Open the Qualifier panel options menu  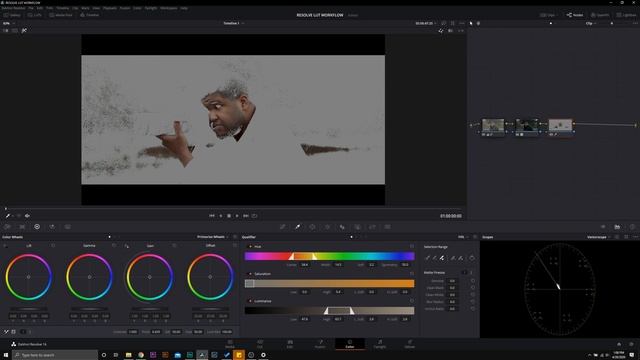pos(475,237)
